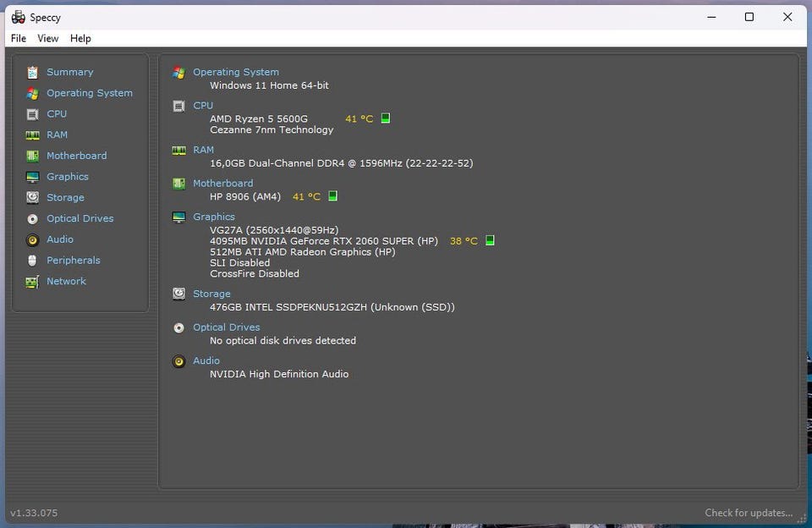Click the Speccy app icon in title bar
This screenshot has width=812, height=528.
tap(18, 17)
